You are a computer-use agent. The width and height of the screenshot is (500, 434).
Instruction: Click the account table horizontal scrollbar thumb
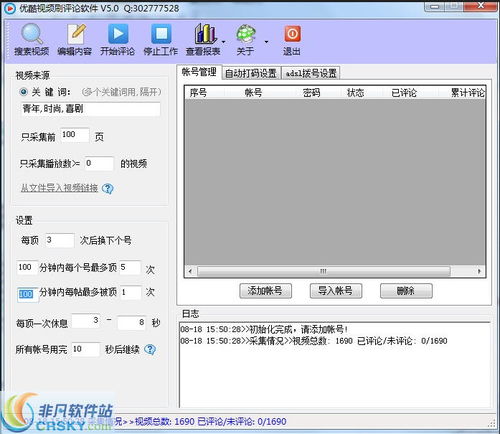324,271
